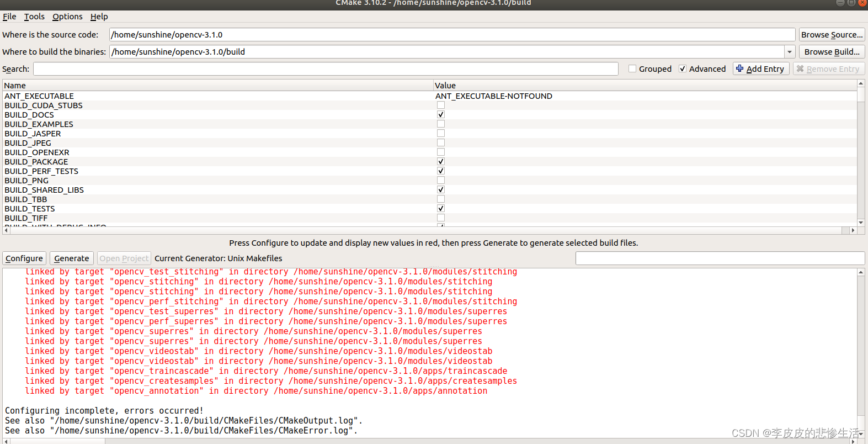Click the Generate button
The image size is (868, 444).
click(71, 258)
